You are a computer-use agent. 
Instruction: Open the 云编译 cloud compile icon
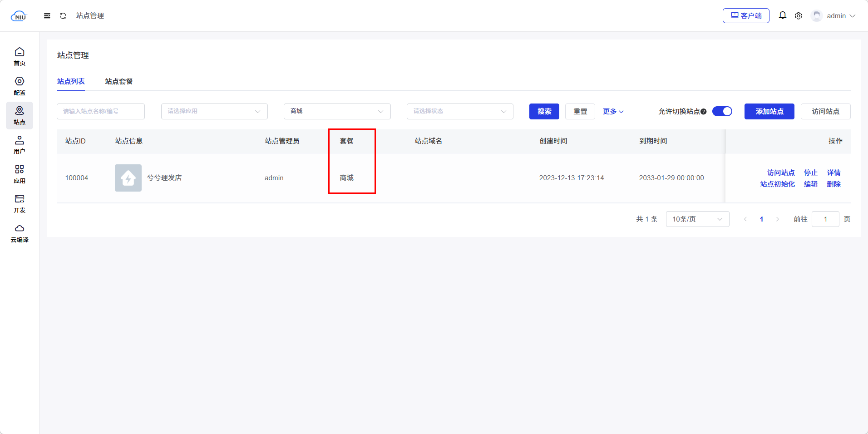pos(20,233)
